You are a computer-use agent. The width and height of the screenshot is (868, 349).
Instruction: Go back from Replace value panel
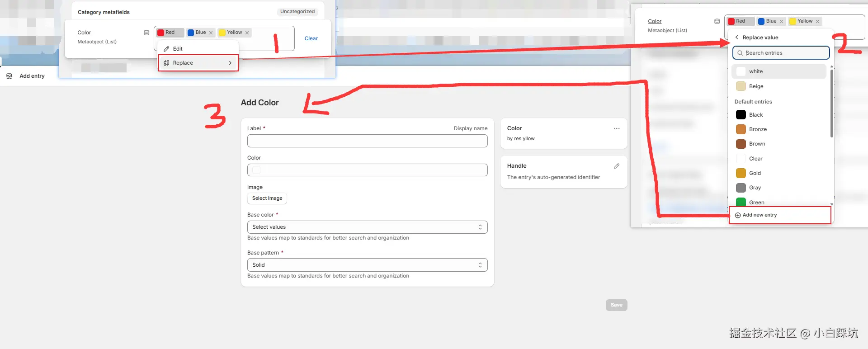click(737, 38)
